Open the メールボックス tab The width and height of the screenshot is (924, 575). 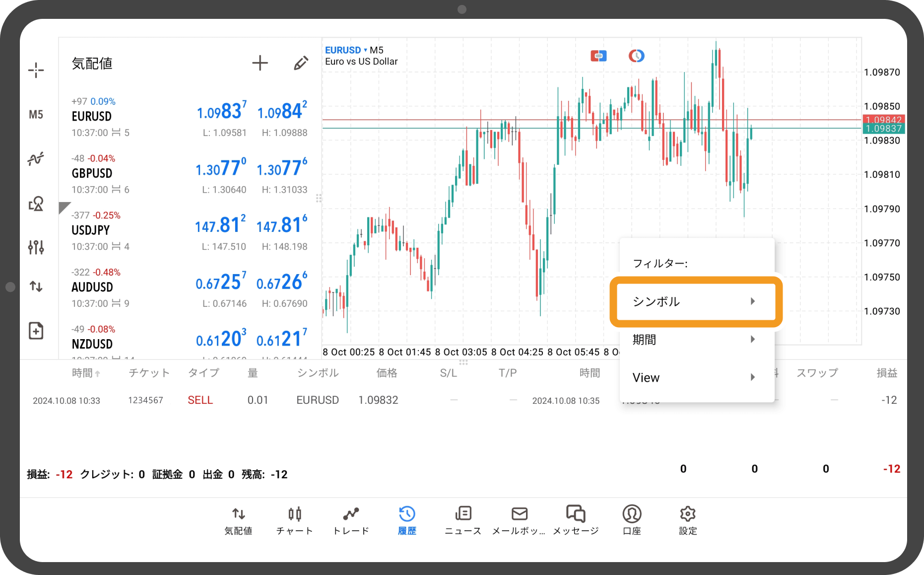[x=519, y=521]
